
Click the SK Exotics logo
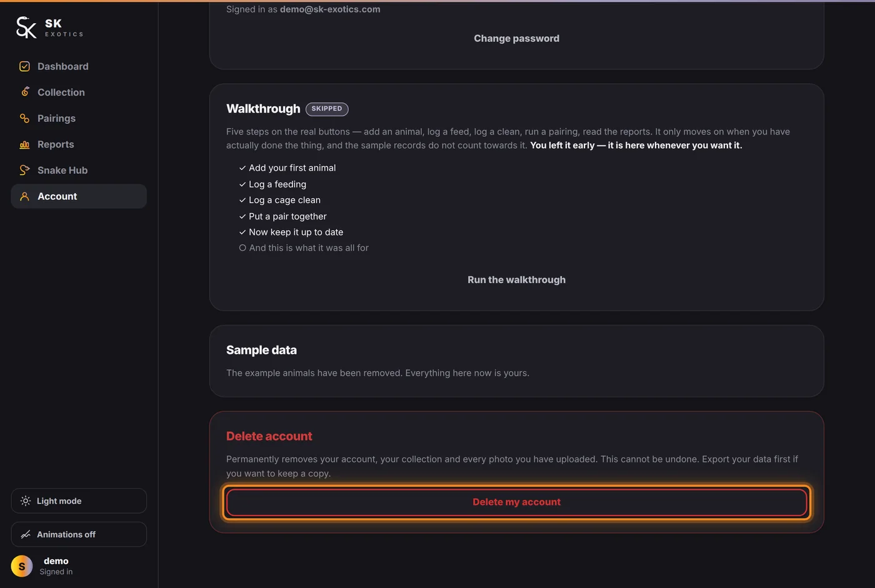49,27
